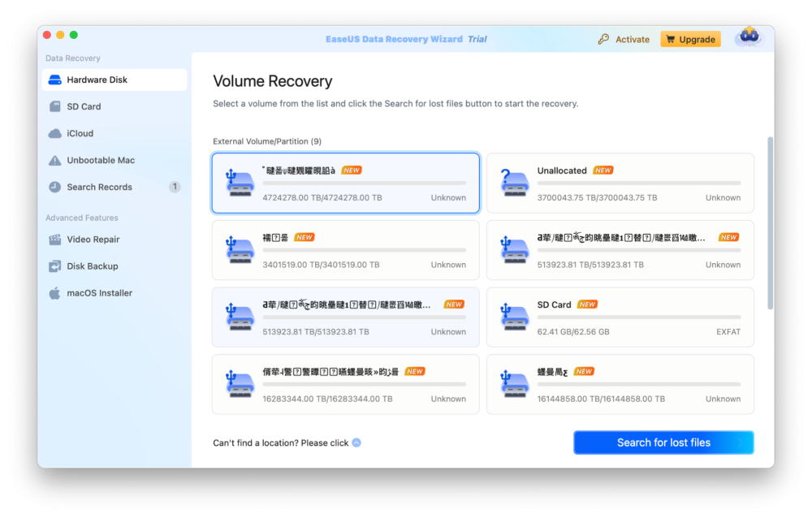The height and width of the screenshot is (518, 812).
Task: Click the Search Records count badge
Action: pos(175,187)
